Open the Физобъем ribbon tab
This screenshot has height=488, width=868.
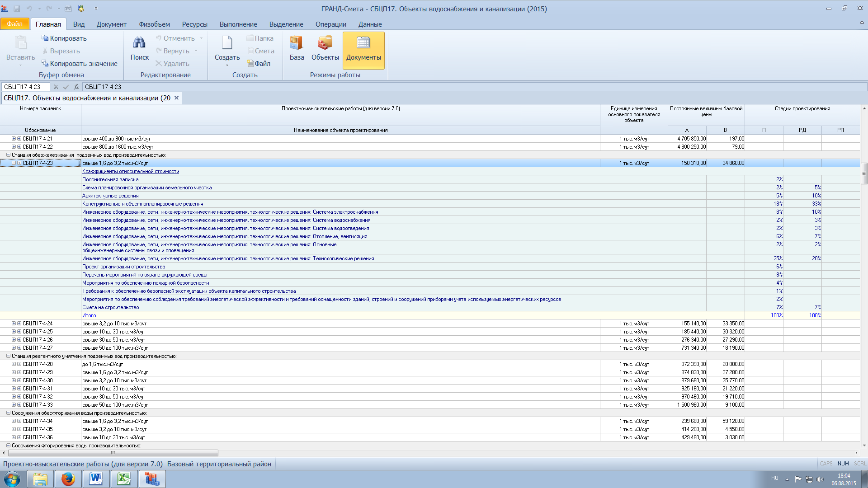(x=154, y=24)
